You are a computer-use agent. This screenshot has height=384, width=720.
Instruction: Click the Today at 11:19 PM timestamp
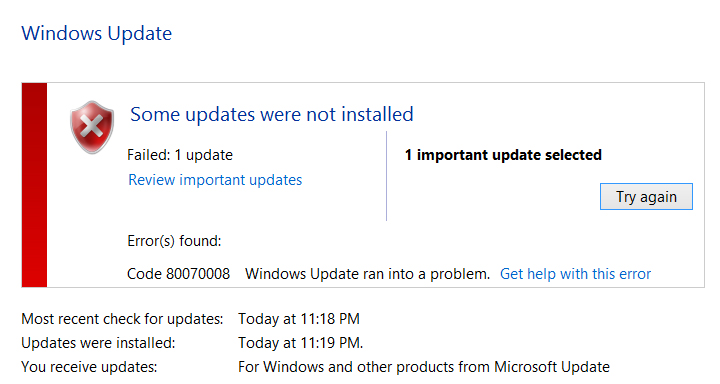(300, 343)
